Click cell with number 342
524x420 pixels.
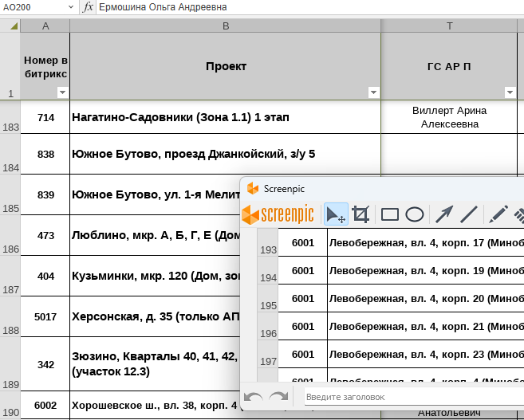click(x=45, y=364)
